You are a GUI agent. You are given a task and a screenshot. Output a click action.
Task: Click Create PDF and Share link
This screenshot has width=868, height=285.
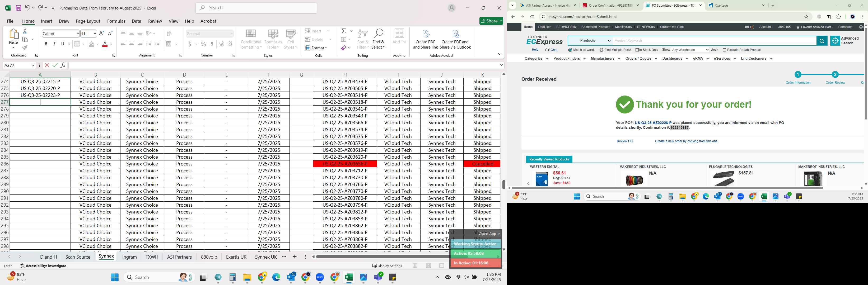[425, 39]
